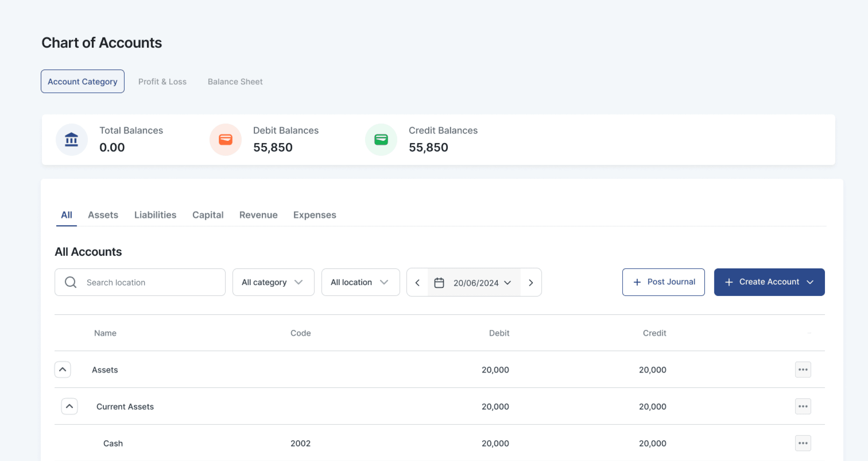The width and height of the screenshot is (868, 461).
Task: Open three-dots menu for Assets row
Action: [x=803, y=370]
